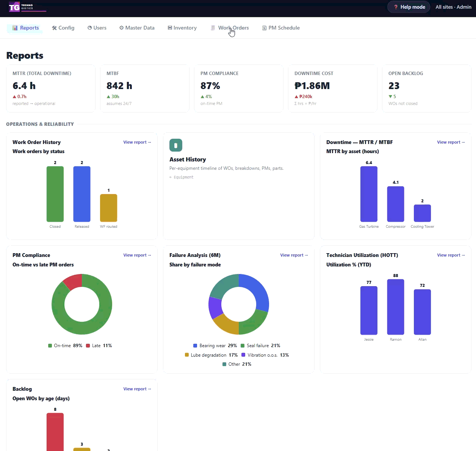Click the TG Technologistics logo
This screenshot has width=476, height=451.
point(27,7)
